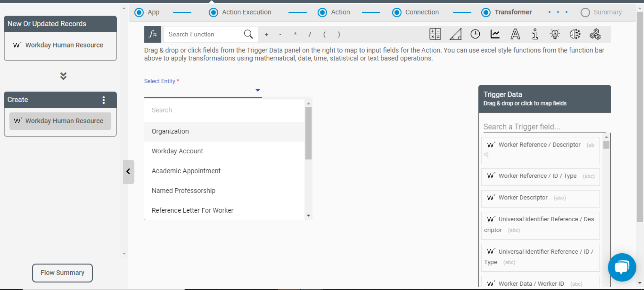Click the main page vertical scrollbar

coord(640,117)
